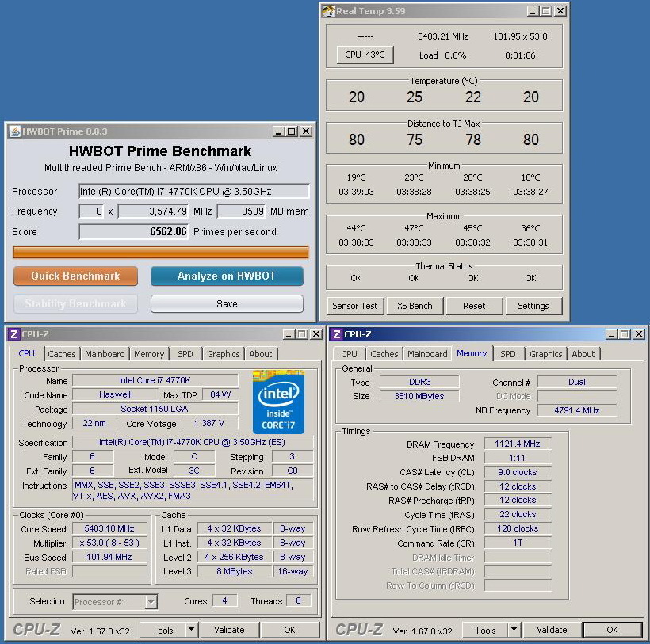Open Sensor Test in Real Temp
Viewport: 650px width, 644px height.
pyautogui.click(x=355, y=306)
